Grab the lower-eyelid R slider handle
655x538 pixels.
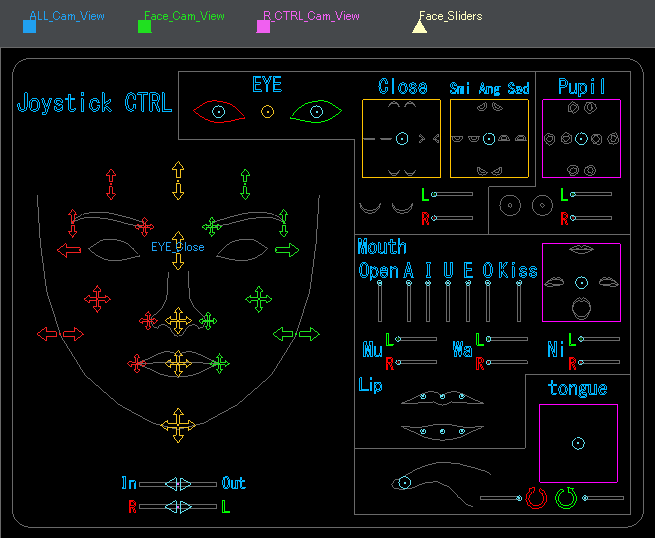click(434, 218)
